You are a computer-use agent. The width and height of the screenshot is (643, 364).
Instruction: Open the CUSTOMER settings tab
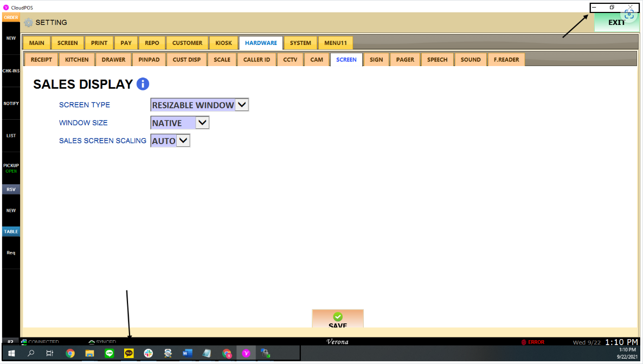tap(187, 43)
